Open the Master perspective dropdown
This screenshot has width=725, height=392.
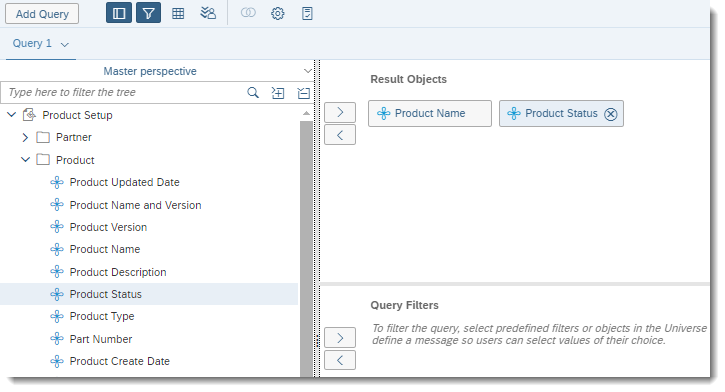pyautogui.click(x=307, y=71)
